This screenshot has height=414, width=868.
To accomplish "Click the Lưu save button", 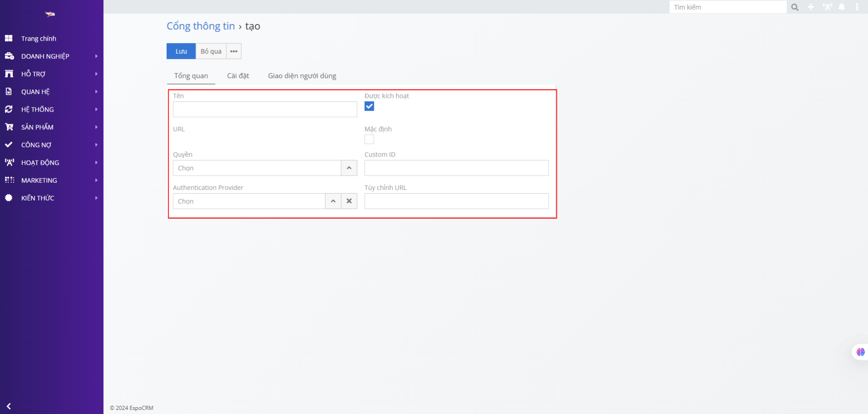I will click(181, 51).
